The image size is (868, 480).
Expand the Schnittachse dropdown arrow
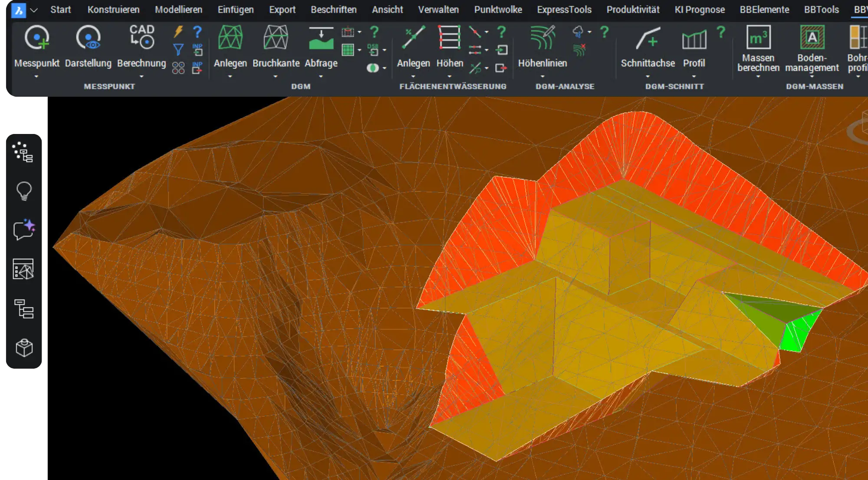648,77
